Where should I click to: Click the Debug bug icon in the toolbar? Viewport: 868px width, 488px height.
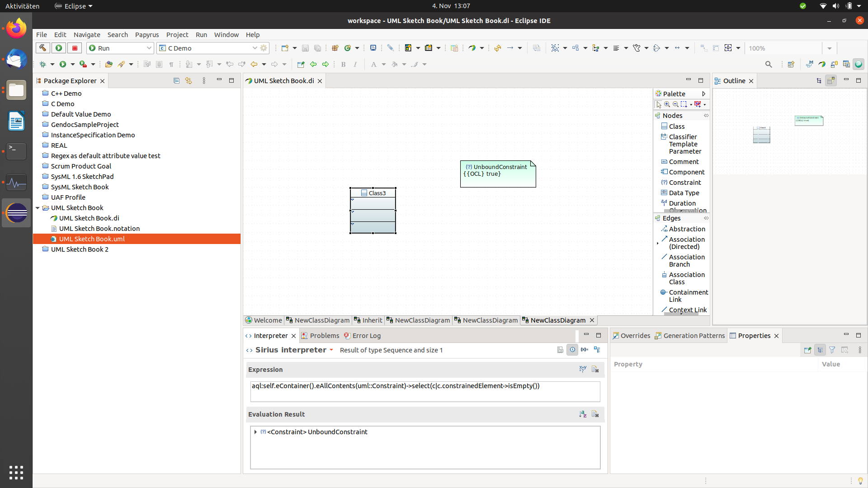[43, 64]
